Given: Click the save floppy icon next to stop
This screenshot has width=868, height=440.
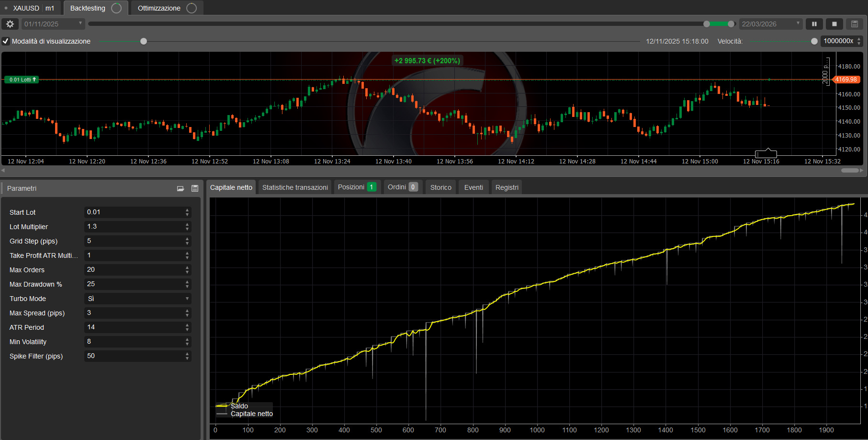Looking at the screenshot, I should pos(855,24).
